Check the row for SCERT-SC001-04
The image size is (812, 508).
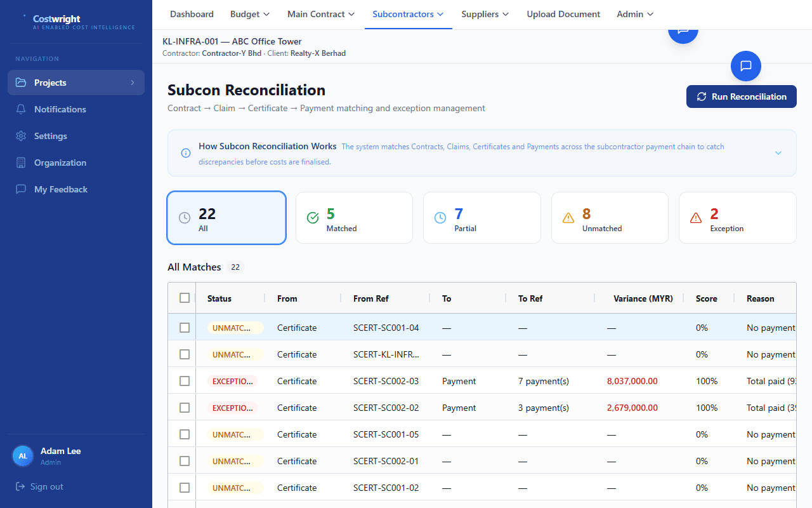(185, 328)
